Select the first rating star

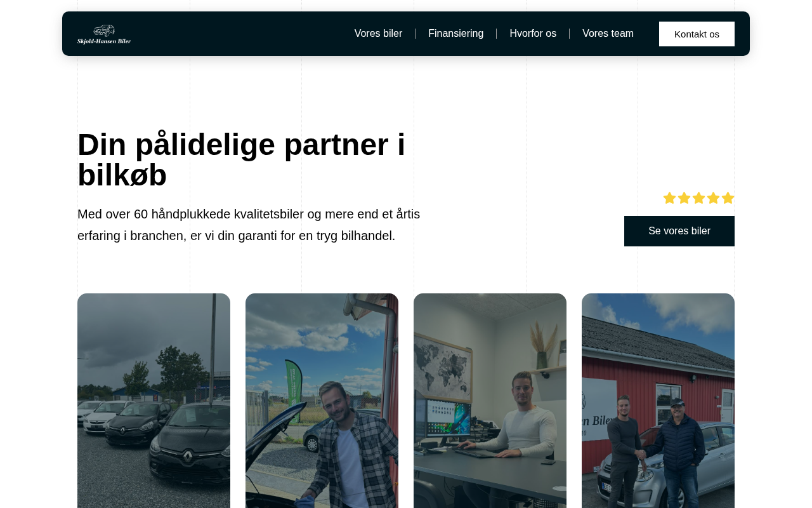pyautogui.click(x=669, y=198)
